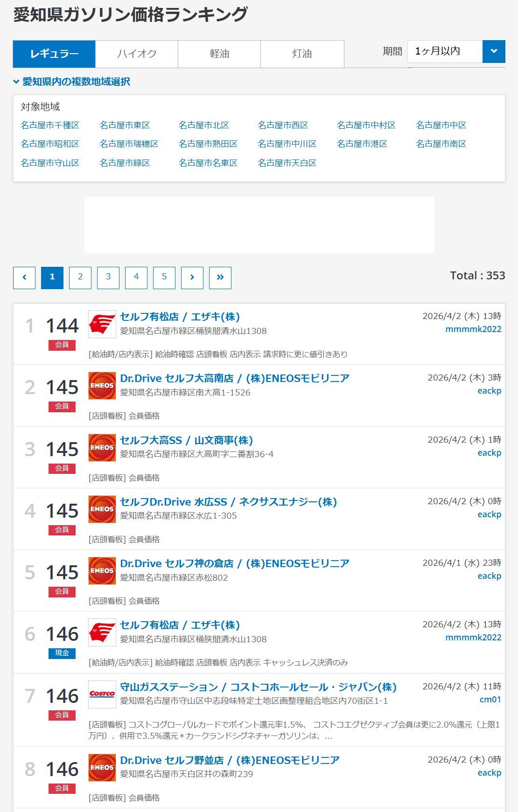Open station link セルフDr.Drive 水広SS
Image resolution: width=518 pixels, height=812 pixels.
pos(228,502)
